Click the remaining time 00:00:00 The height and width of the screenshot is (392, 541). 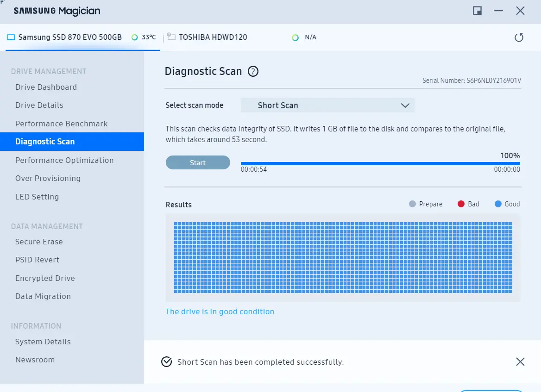click(507, 169)
